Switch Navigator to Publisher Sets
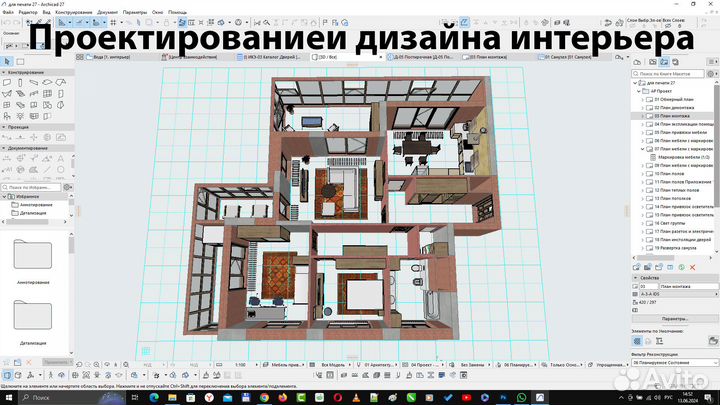 point(675,62)
